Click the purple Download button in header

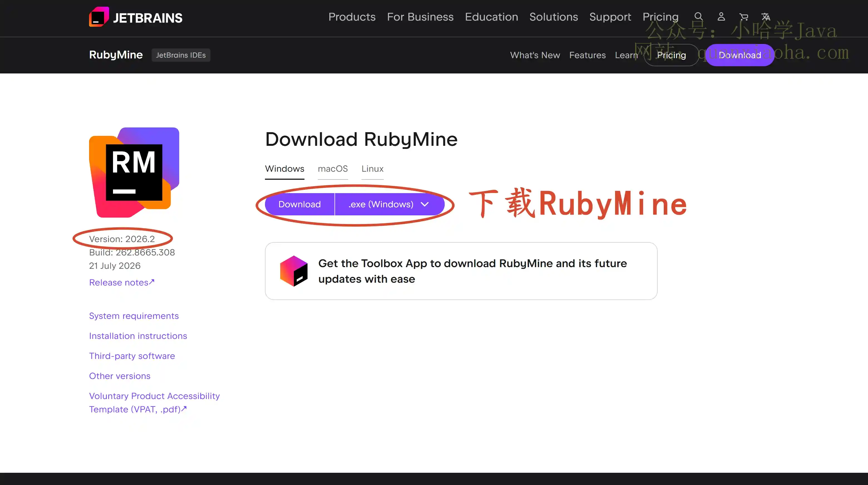[x=740, y=55]
